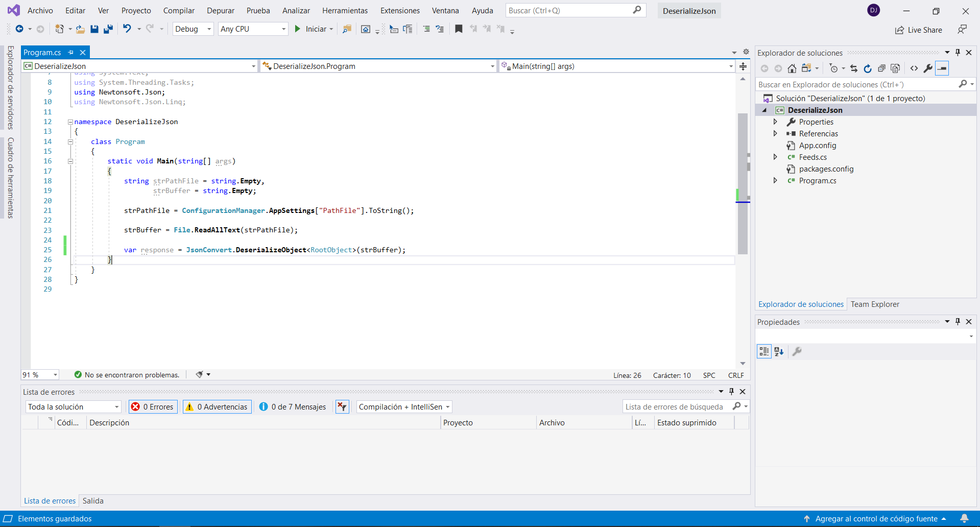
Task: Open Properties wrench icon in Solution Explorer
Action: tap(928, 68)
